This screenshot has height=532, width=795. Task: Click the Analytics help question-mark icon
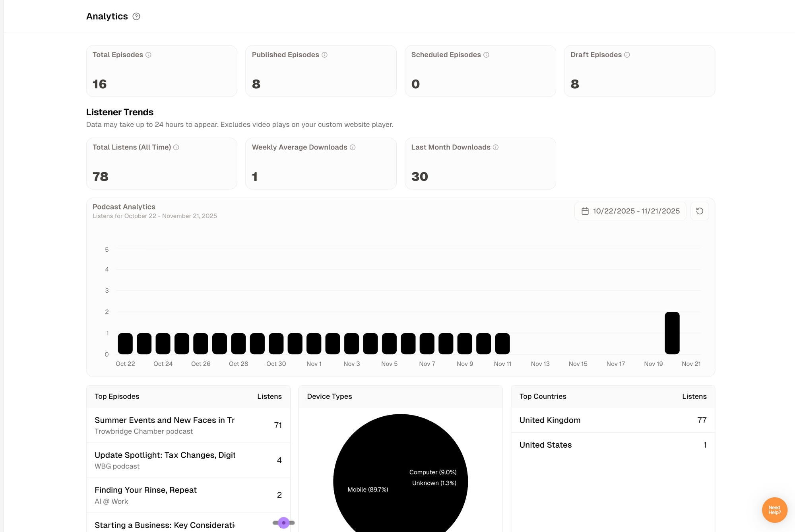[x=136, y=16]
